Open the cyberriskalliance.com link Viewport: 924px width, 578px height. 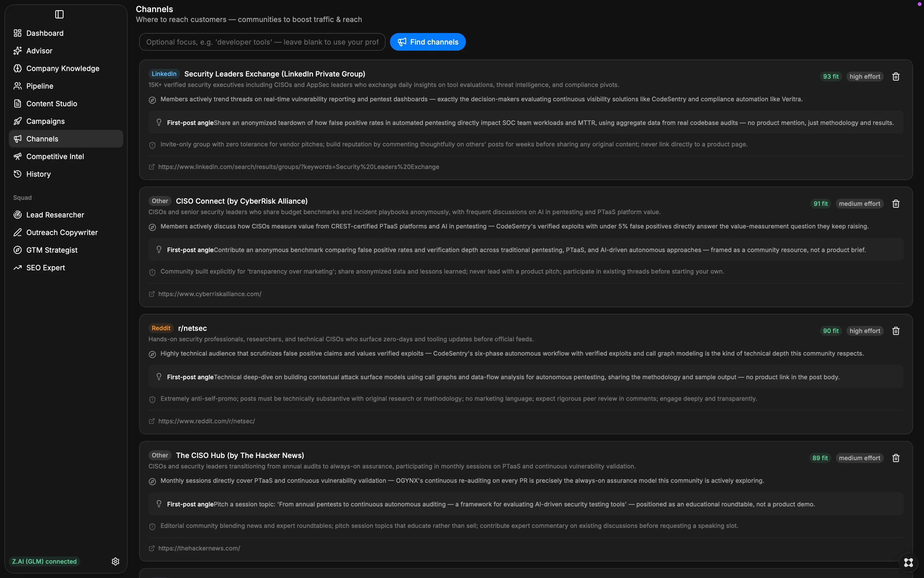pyautogui.click(x=210, y=294)
